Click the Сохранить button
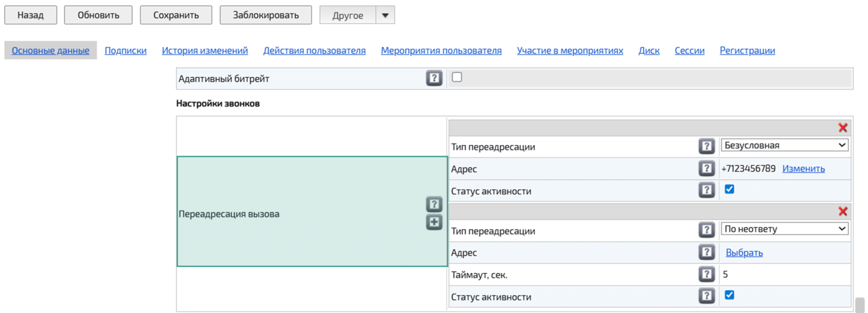The width and height of the screenshot is (868, 313). [x=176, y=15]
